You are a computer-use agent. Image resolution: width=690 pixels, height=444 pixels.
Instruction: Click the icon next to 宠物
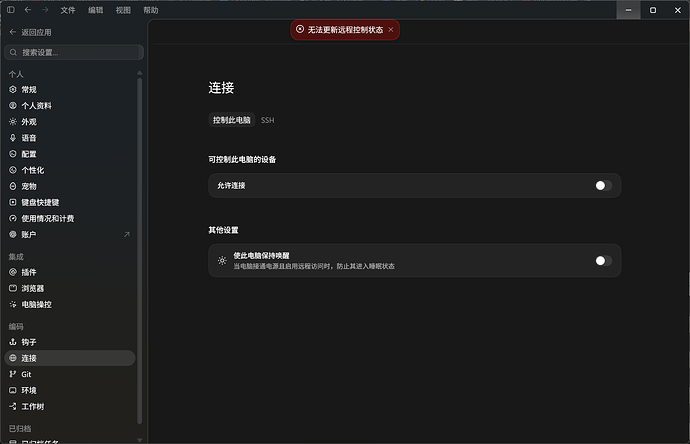13,186
